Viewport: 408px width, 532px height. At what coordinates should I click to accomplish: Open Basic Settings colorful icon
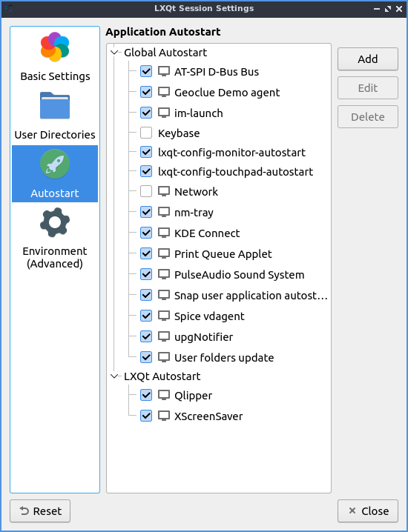pos(55,47)
